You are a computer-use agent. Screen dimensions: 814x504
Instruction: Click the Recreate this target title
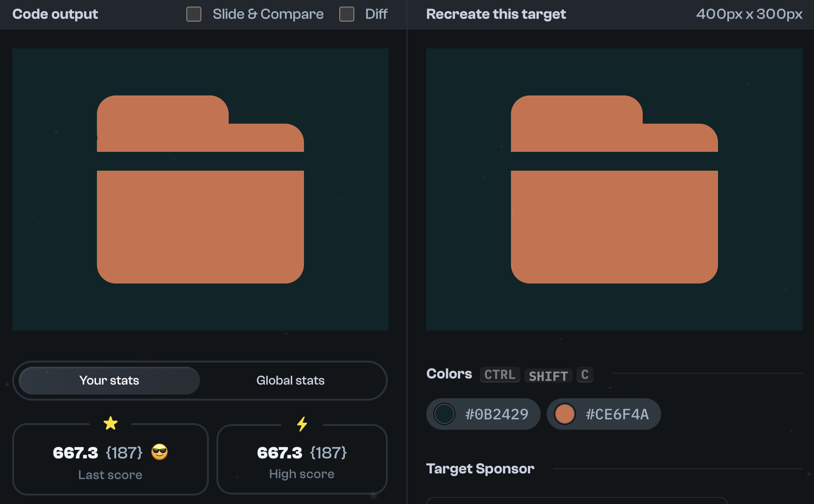495,14
